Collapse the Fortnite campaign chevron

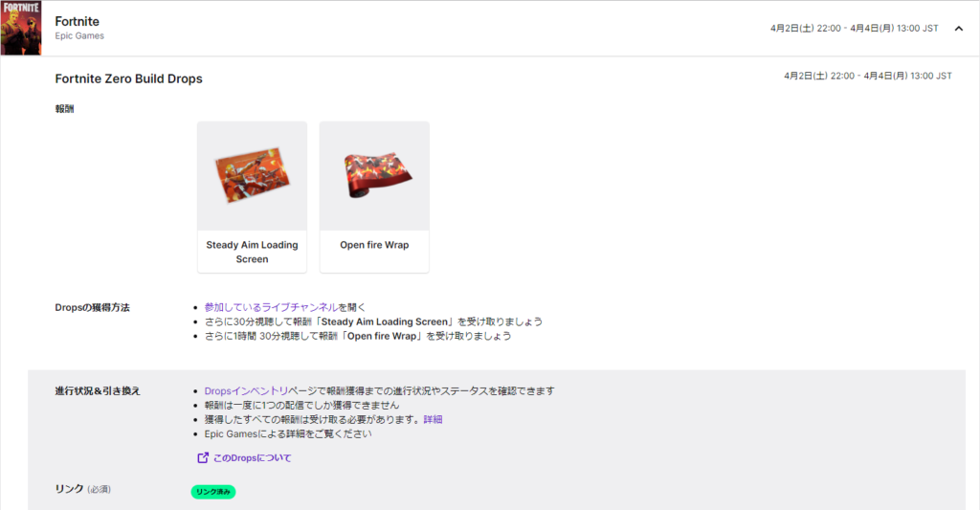(x=958, y=28)
